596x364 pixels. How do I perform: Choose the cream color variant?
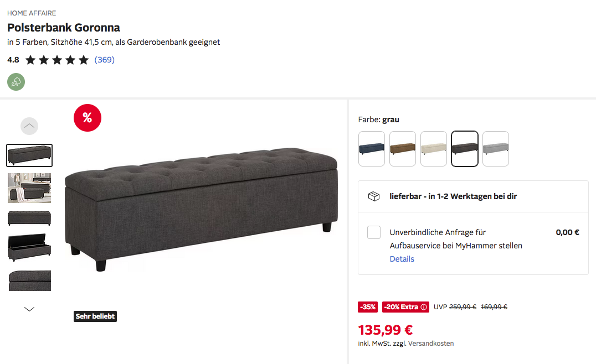coord(434,149)
